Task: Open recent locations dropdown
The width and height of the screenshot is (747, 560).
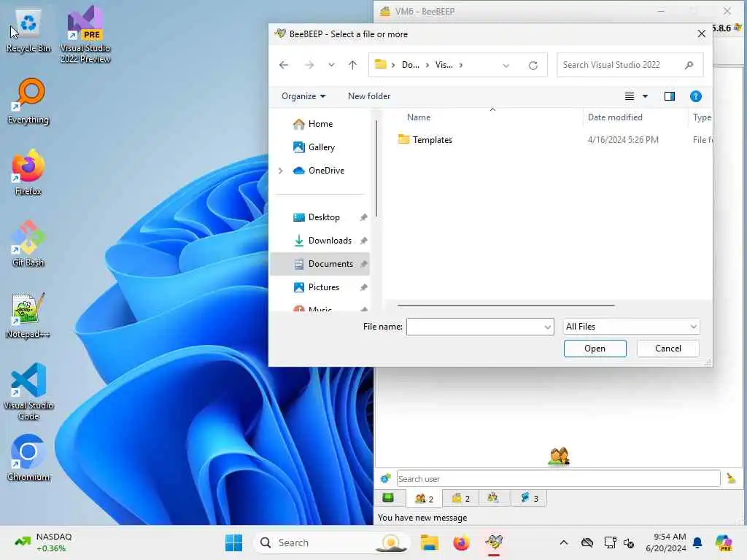Action: click(331, 65)
